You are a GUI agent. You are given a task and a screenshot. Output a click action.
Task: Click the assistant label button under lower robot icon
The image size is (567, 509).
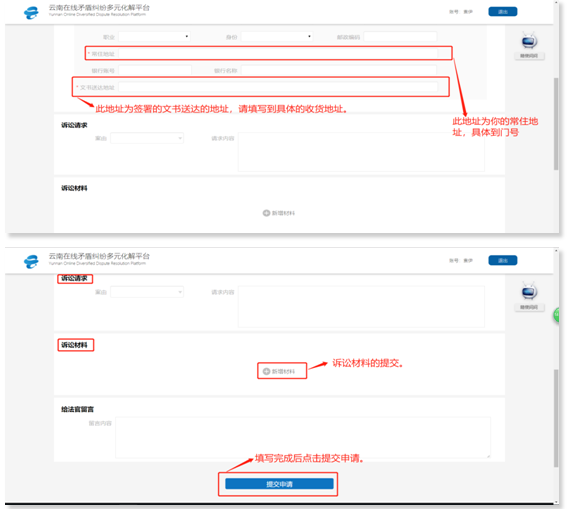(x=529, y=307)
